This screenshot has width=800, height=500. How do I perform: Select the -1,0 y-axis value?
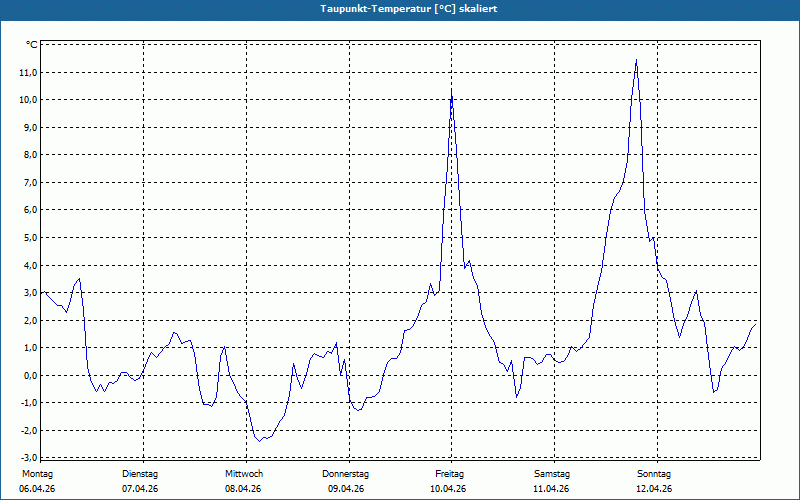(x=29, y=403)
